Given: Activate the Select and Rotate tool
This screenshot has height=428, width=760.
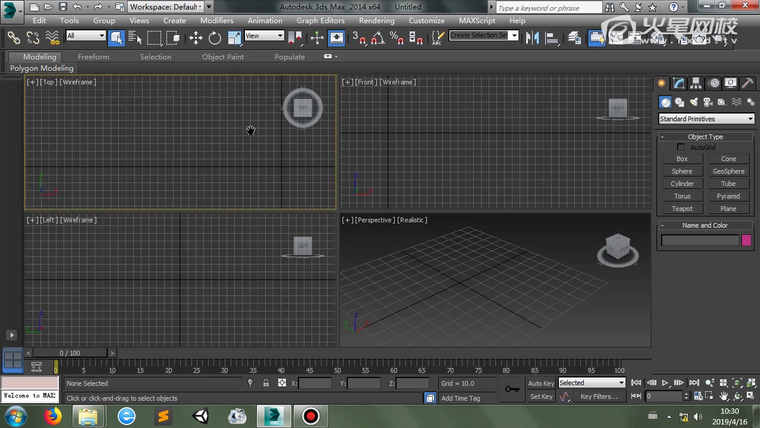Looking at the screenshot, I should point(214,37).
